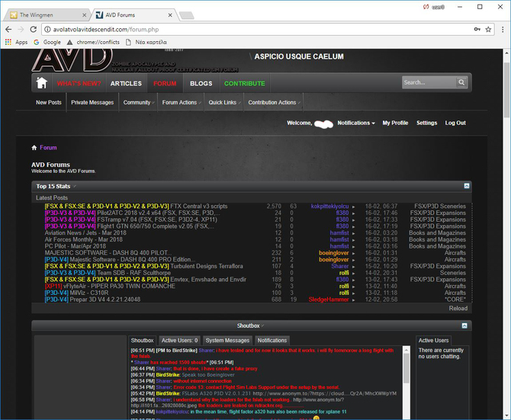Viewport: 511px width, 420px height.
Task: Open Chrome's three-dot menu
Action: 503,29
